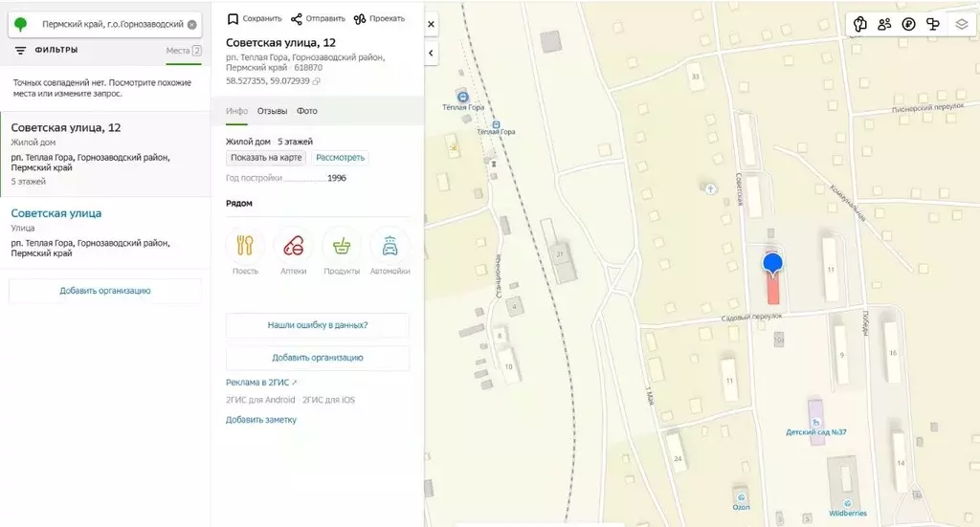Screen dimensions: 980x527
Task: Close the place details card
Action: (431, 24)
